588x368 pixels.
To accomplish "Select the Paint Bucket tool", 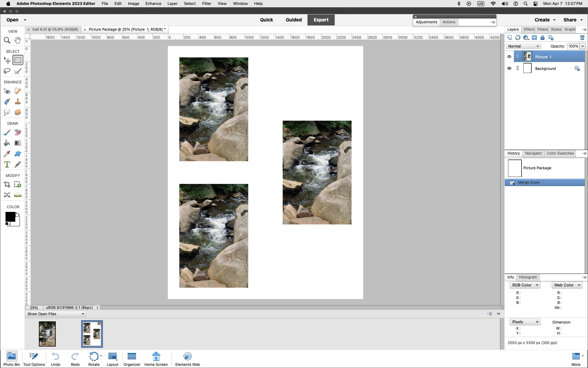I will click(7, 143).
